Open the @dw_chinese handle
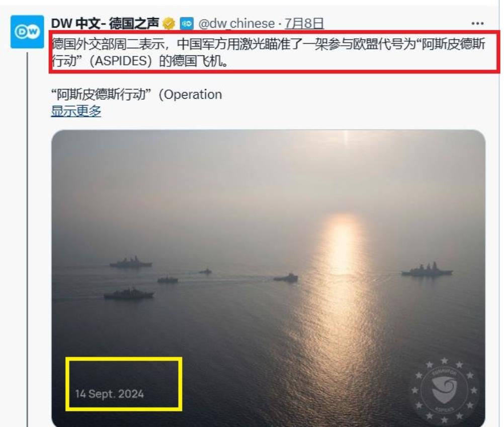This screenshot has width=504, height=427. pos(236,24)
